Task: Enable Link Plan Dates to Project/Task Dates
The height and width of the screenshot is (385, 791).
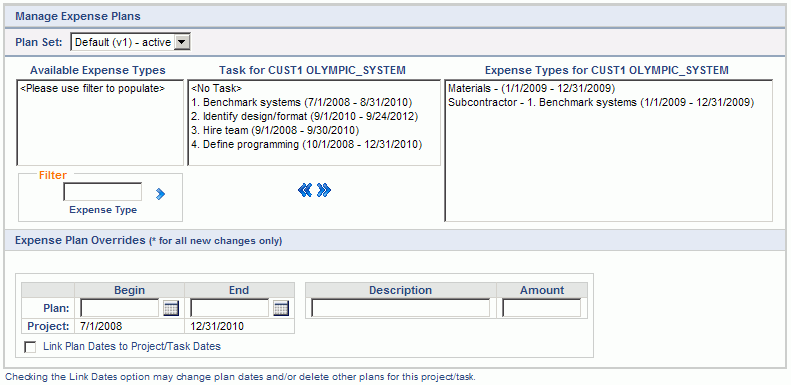Action: (x=30, y=347)
